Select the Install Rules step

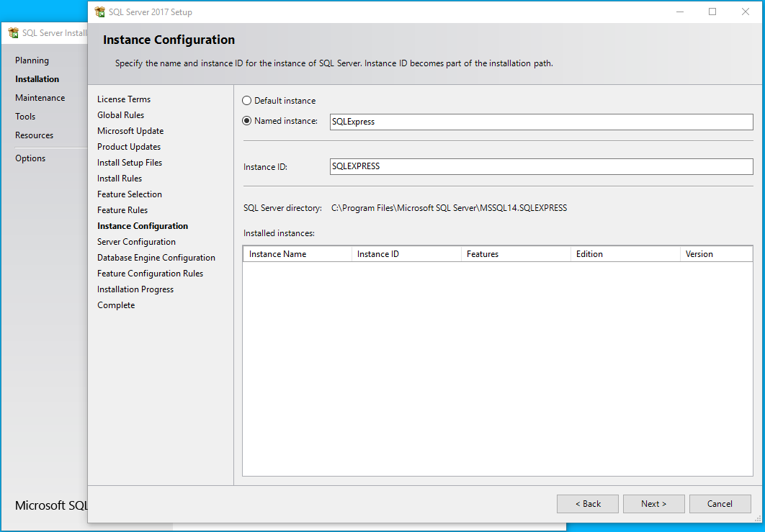coord(120,179)
